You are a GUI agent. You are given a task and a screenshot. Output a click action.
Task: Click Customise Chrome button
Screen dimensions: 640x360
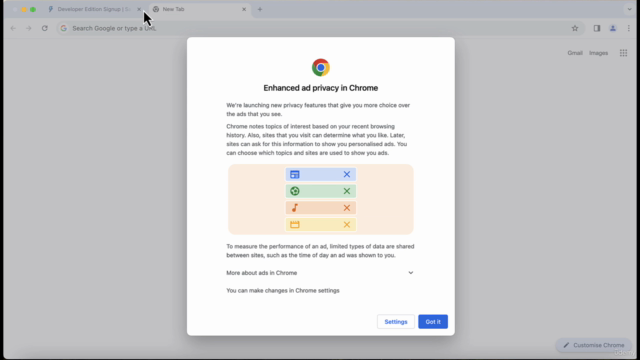(x=594, y=345)
